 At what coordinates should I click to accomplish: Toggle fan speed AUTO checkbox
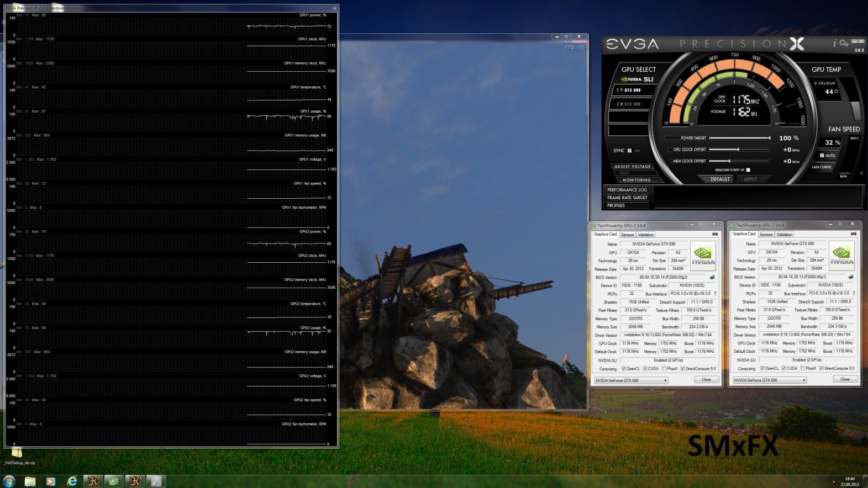click(822, 156)
